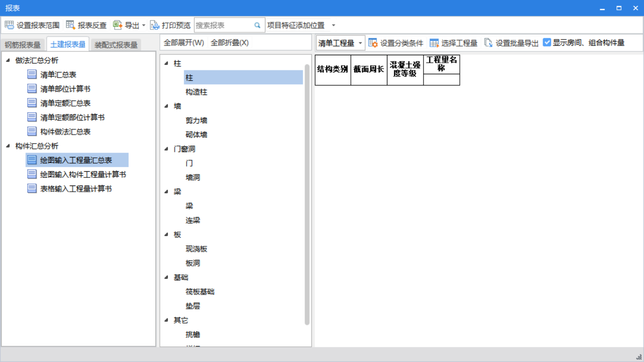Collapse the 其它 category node

(x=166, y=320)
